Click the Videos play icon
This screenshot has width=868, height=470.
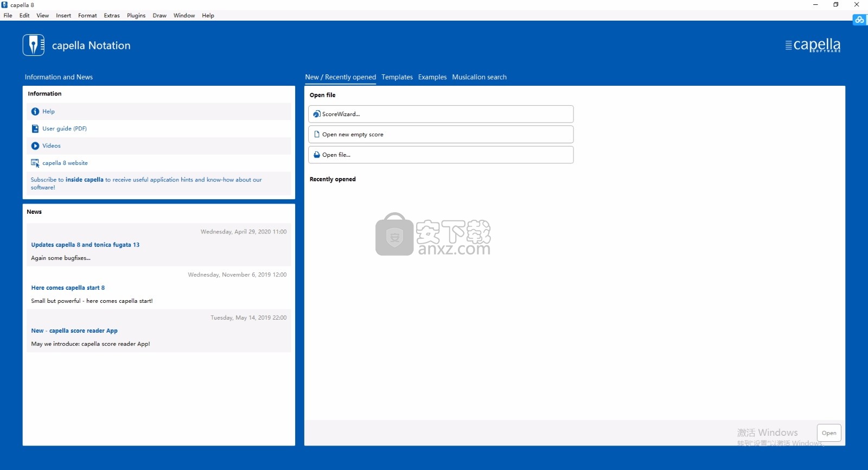35,145
